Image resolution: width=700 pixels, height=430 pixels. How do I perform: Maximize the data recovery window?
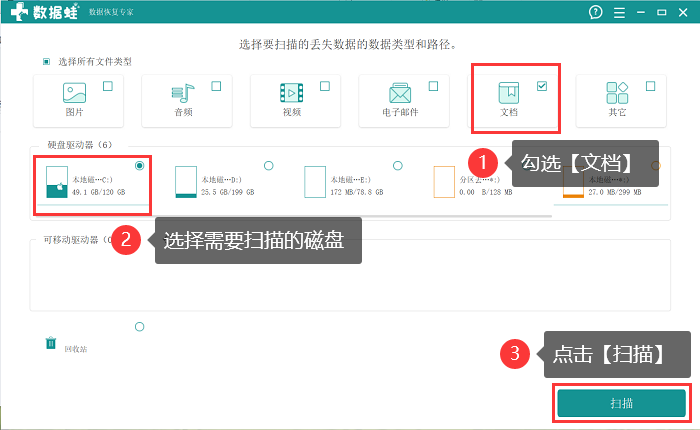(x=662, y=13)
